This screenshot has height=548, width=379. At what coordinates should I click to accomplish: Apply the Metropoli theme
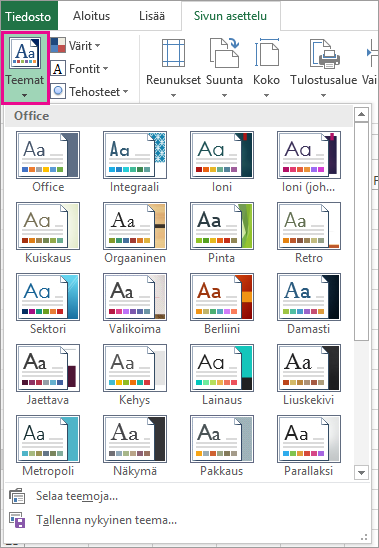click(48, 446)
